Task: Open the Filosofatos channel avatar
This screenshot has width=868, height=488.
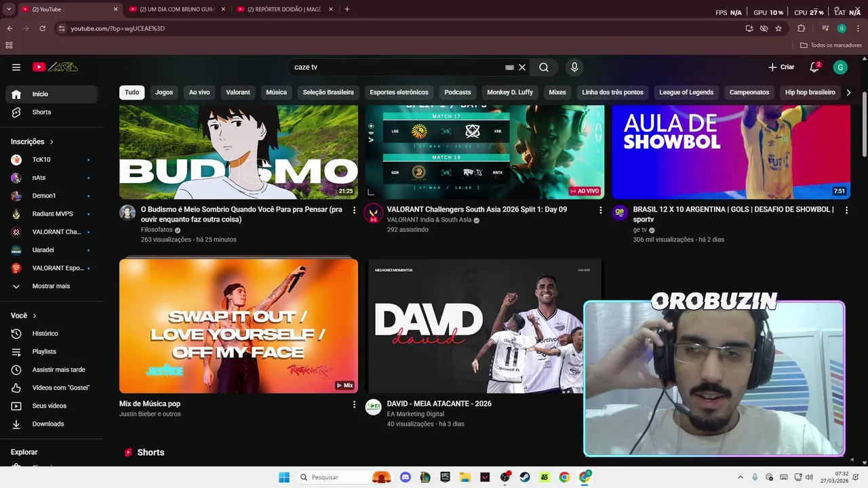Action: click(x=127, y=213)
